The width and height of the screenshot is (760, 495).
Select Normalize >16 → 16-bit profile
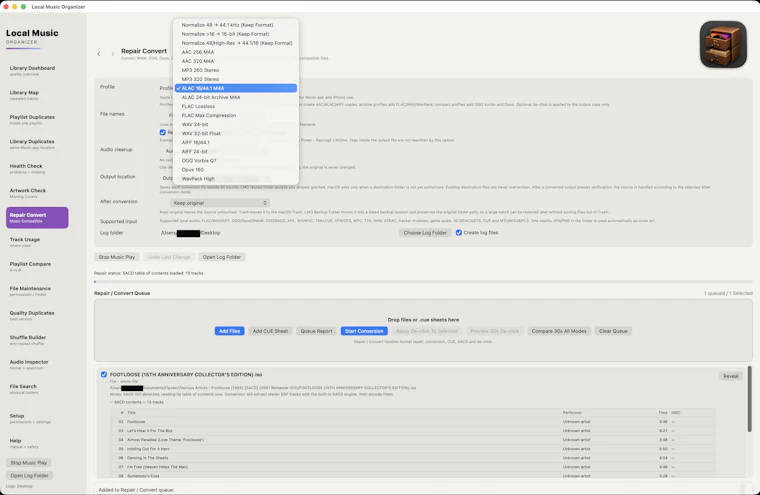coord(236,34)
